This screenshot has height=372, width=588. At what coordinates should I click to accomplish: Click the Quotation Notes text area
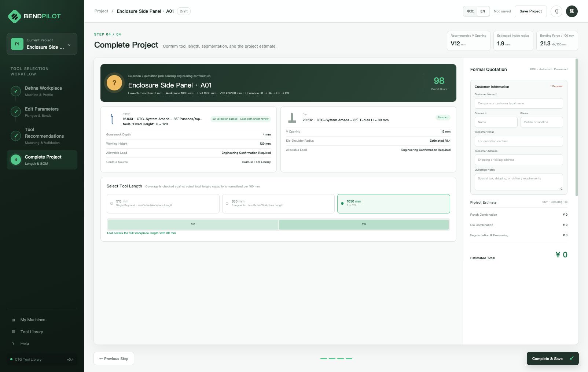pyautogui.click(x=519, y=182)
